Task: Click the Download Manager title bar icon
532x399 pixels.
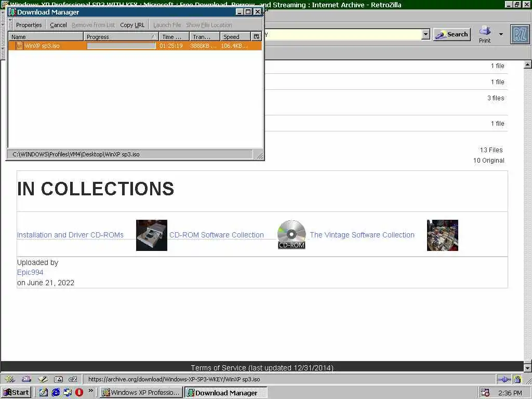Action: click(12, 12)
